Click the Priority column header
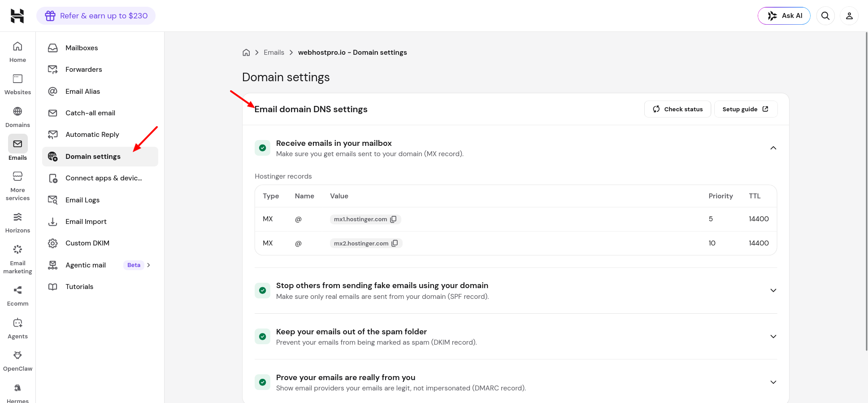Image resolution: width=868 pixels, height=403 pixels. pos(720,196)
